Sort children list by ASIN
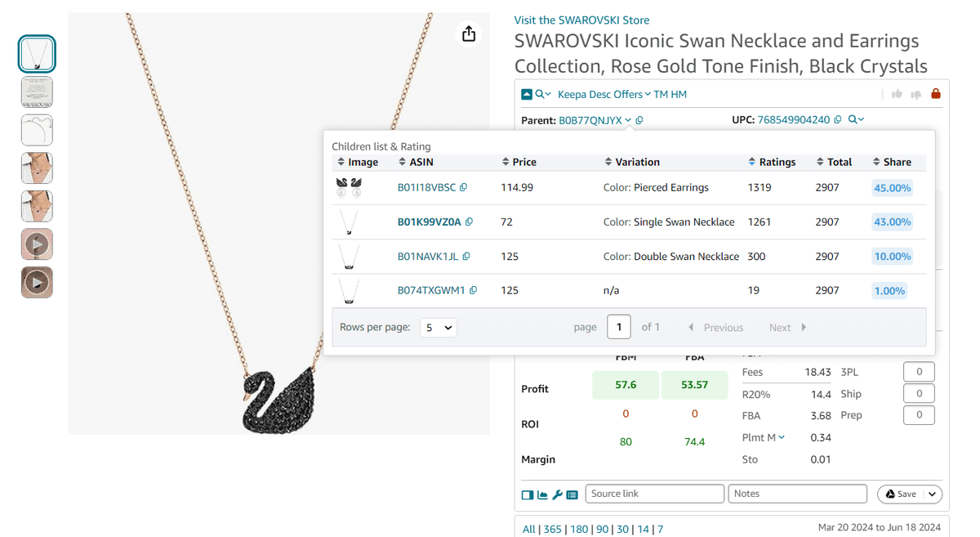Image resolution: width=980 pixels, height=537 pixels. (x=416, y=162)
